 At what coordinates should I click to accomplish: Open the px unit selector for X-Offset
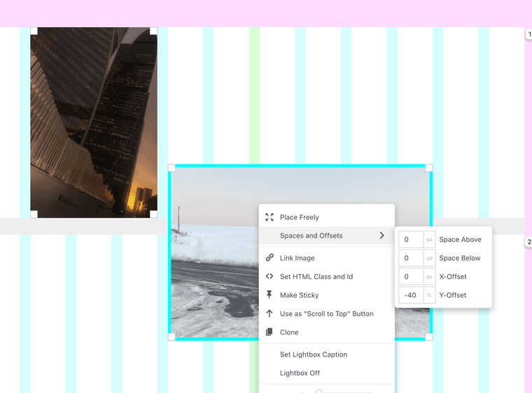pyautogui.click(x=429, y=277)
